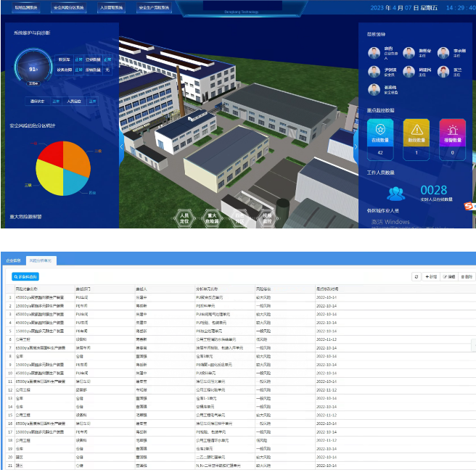Click the refresh icon in table toolbar
The image size is (476, 475).
click(416, 276)
